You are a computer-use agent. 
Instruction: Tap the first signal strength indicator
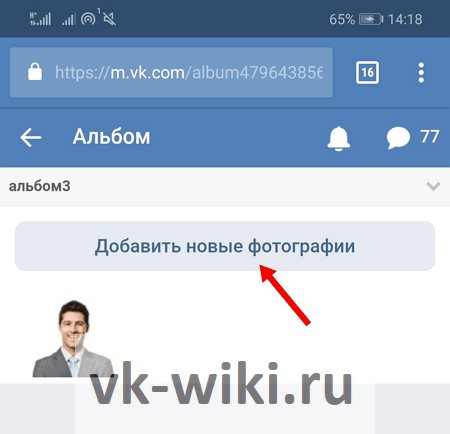[40, 19]
